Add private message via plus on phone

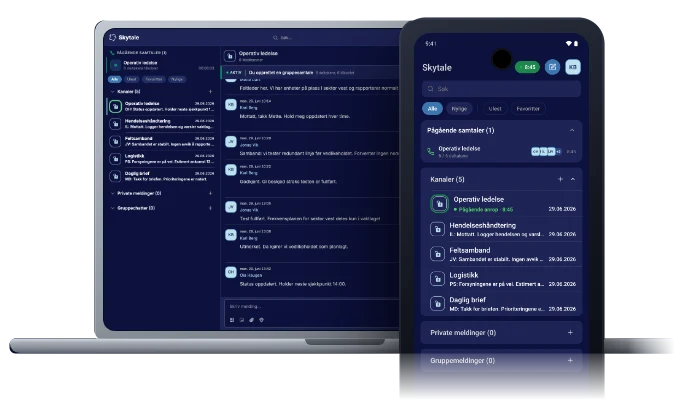click(570, 333)
